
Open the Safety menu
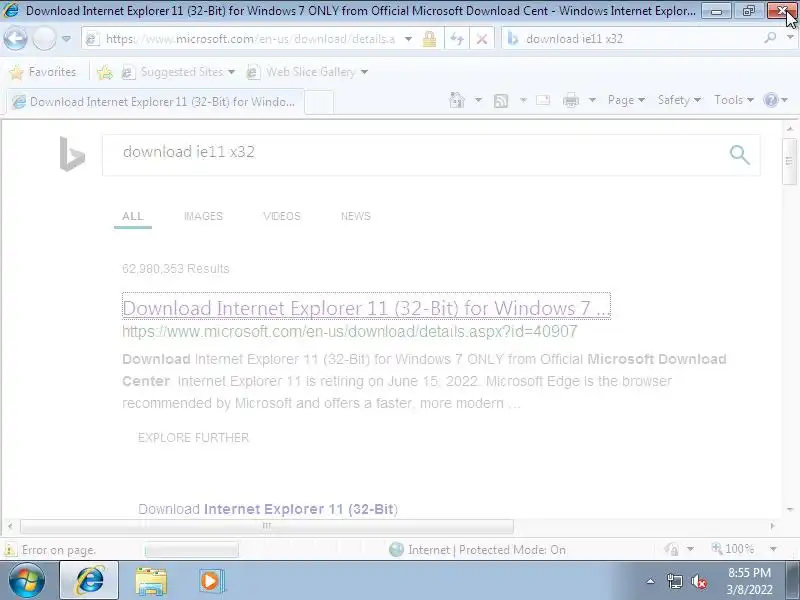[x=679, y=100]
